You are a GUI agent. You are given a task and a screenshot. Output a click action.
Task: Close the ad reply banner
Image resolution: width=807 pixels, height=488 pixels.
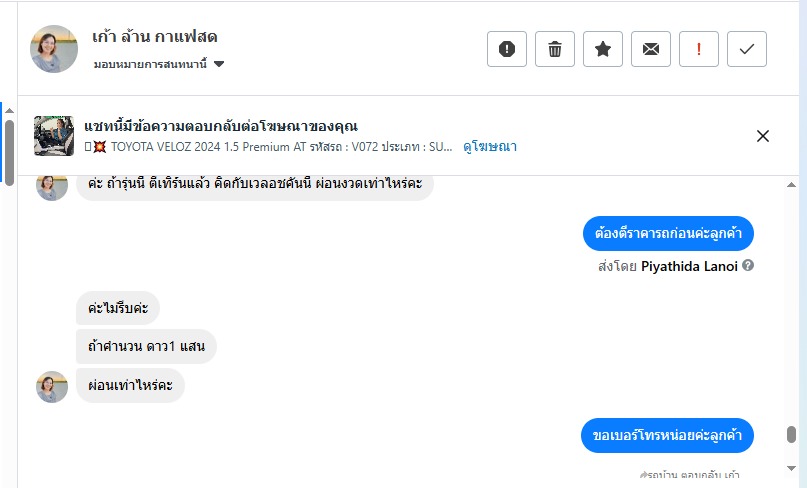tap(763, 136)
